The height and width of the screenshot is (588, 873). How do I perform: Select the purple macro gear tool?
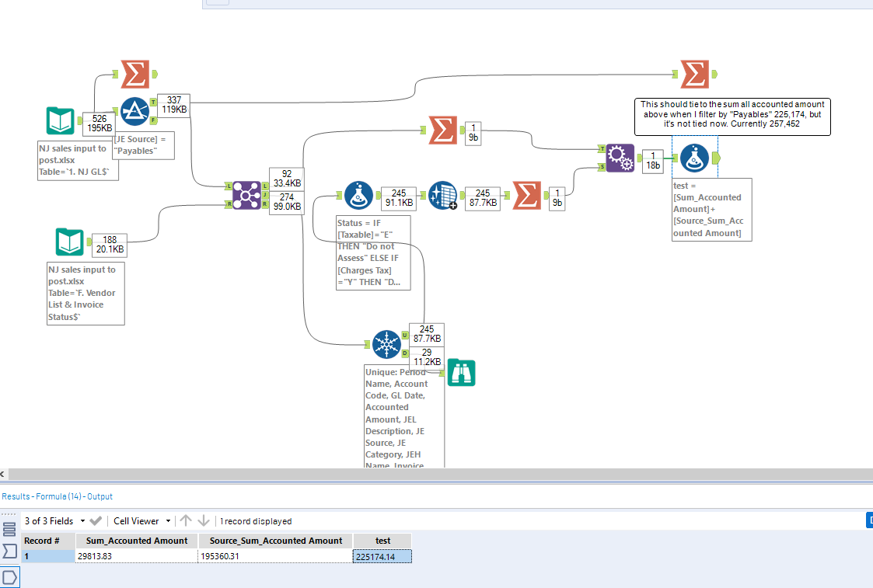click(x=620, y=158)
